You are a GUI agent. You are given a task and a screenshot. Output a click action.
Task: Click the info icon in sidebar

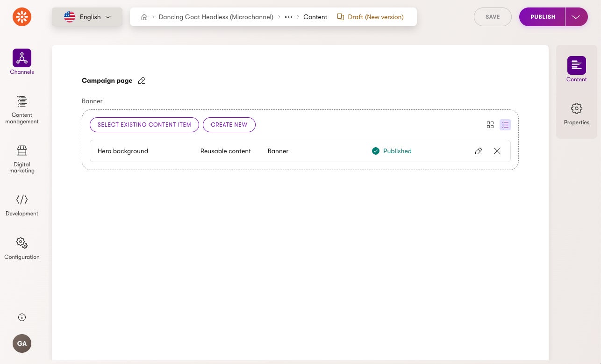(x=22, y=317)
